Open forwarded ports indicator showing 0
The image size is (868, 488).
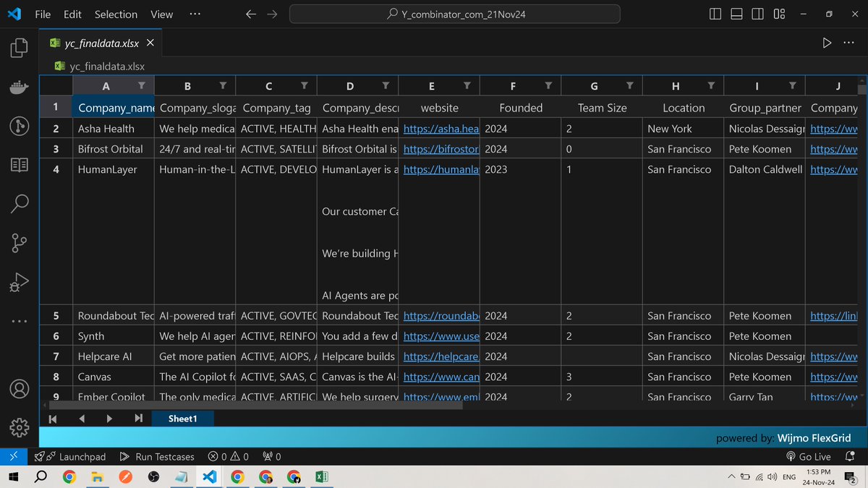point(272,457)
